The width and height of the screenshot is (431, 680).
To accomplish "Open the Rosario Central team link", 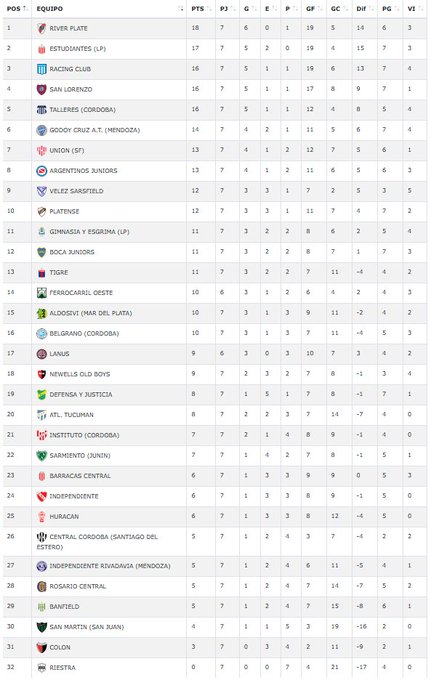I will [78, 586].
